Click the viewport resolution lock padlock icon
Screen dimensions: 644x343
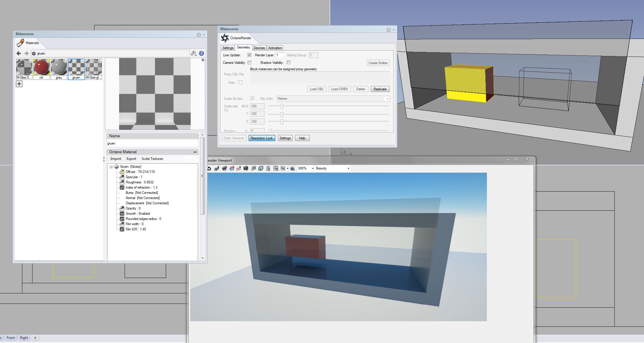click(268, 168)
